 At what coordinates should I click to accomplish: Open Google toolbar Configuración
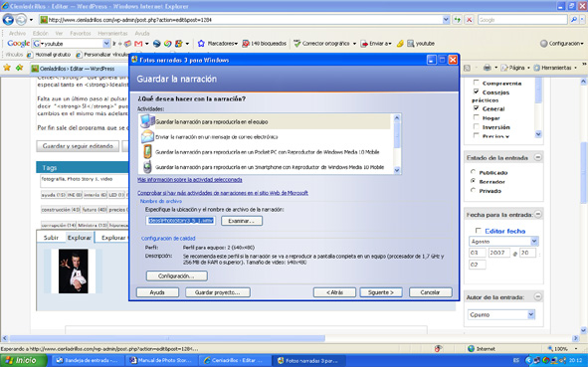(x=562, y=44)
